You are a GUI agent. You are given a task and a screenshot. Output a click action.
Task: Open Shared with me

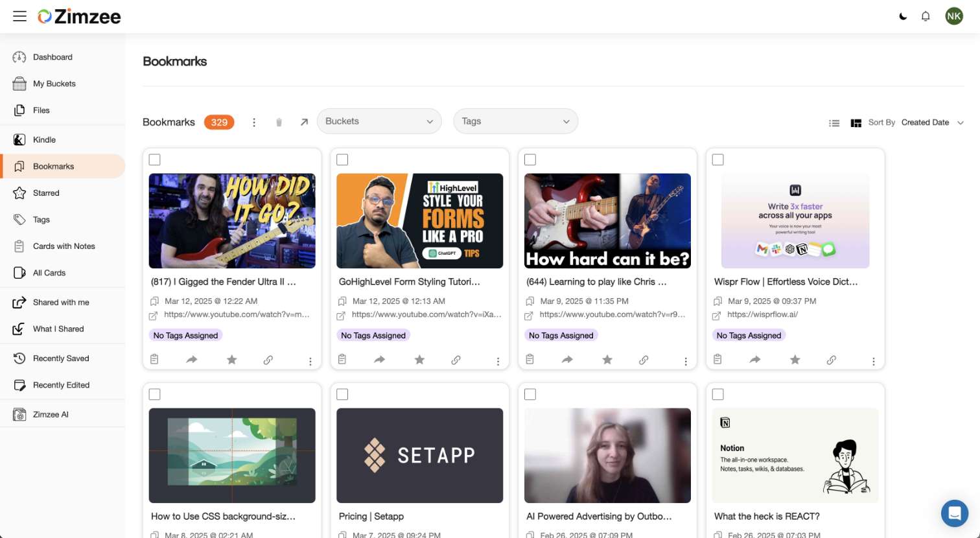click(x=62, y=302)
